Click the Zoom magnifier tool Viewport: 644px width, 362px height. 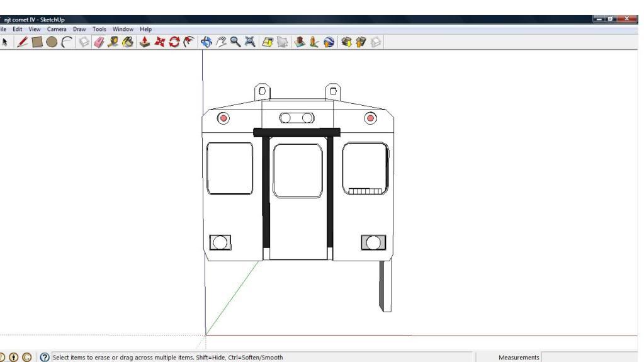coord(235,42)
